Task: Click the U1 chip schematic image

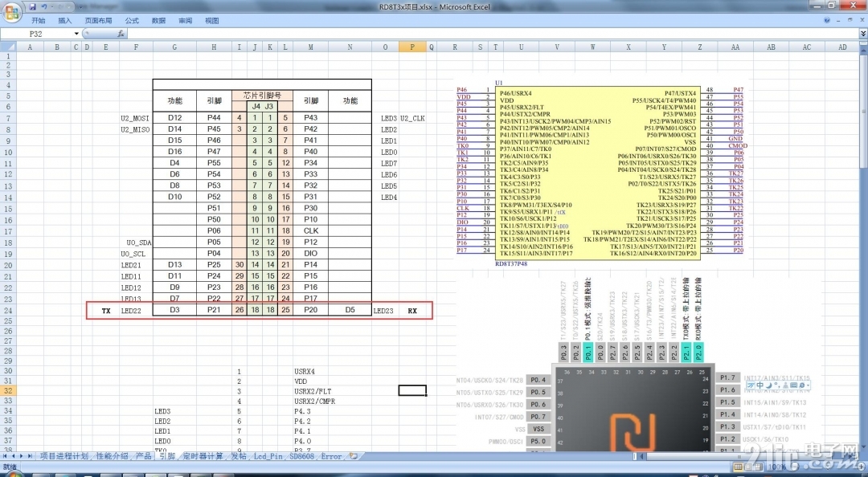Action: pyautogui.click(x=600, y=173)
